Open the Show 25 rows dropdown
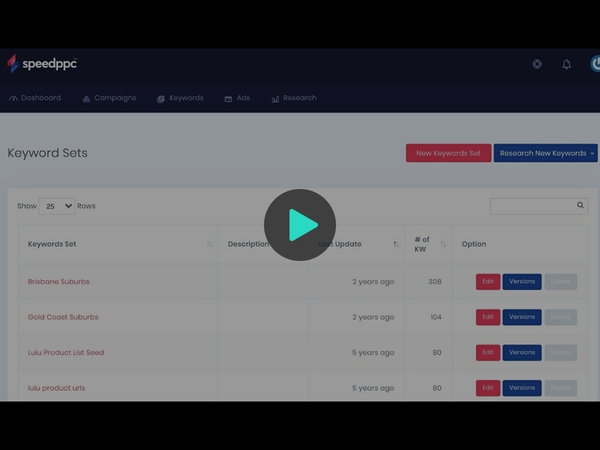 click(x=57, y=206)
